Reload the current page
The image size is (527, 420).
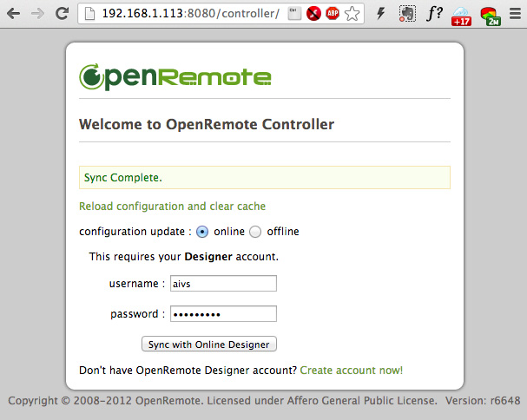62,14
